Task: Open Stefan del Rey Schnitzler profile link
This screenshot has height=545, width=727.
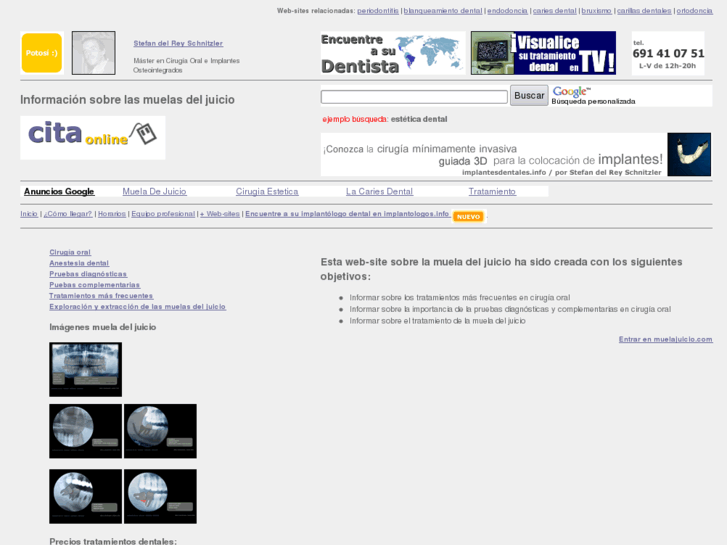Action: tap(178, 43)
